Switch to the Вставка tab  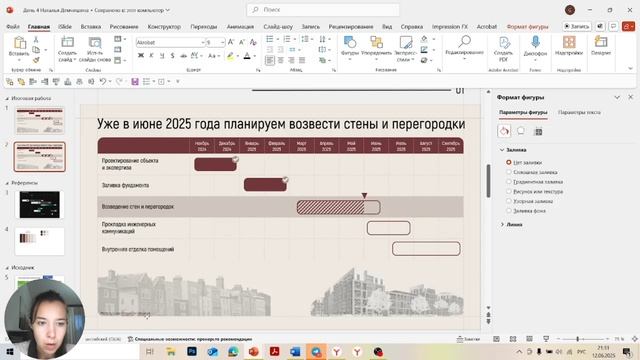coord(91,27)
